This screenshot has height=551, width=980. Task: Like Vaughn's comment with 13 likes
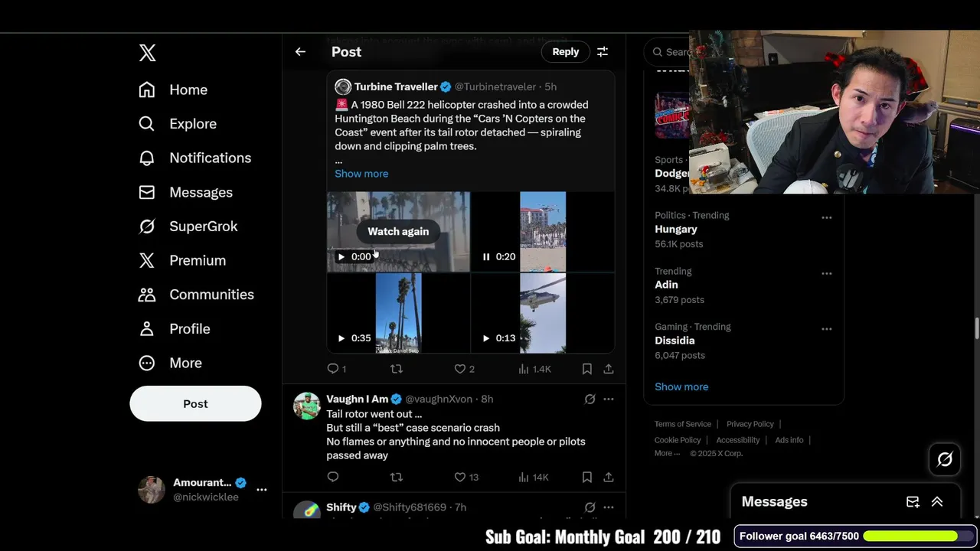pos(460,477)
